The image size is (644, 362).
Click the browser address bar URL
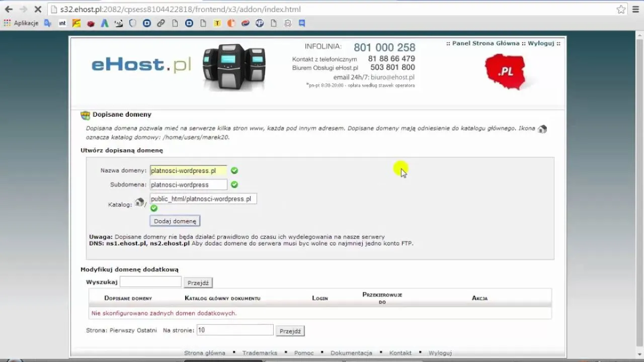(x=180, y=9)
